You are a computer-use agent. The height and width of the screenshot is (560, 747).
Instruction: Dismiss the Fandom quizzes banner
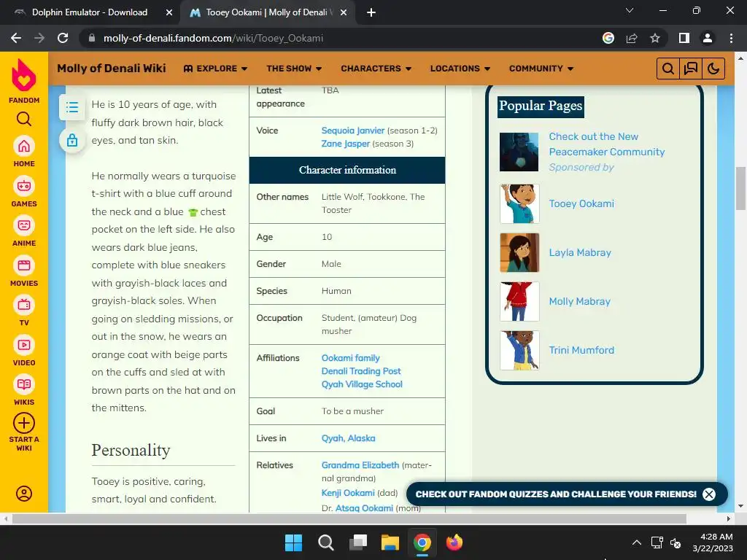pos(709,494)
